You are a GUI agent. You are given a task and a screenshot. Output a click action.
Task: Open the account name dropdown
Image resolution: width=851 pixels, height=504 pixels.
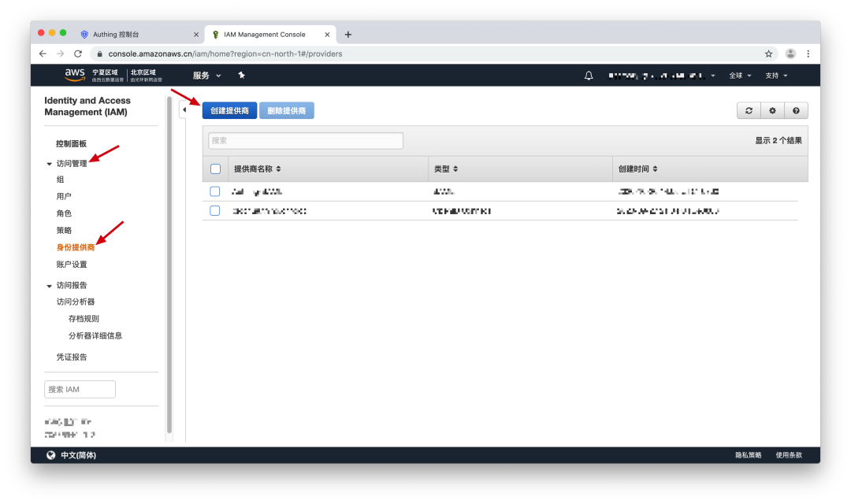tap(662, 76)
